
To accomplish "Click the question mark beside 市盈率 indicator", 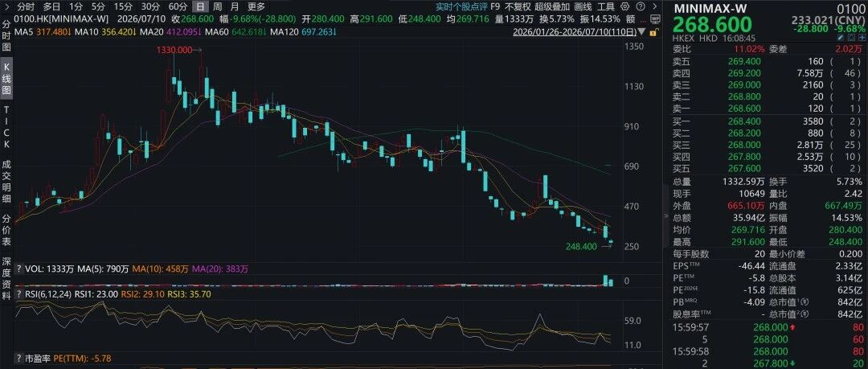I will pyautogui.click(x=18, y=359).
